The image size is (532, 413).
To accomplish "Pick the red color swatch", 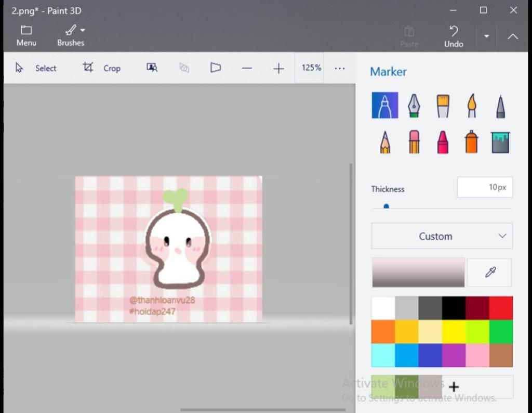I will coord(501,308).
